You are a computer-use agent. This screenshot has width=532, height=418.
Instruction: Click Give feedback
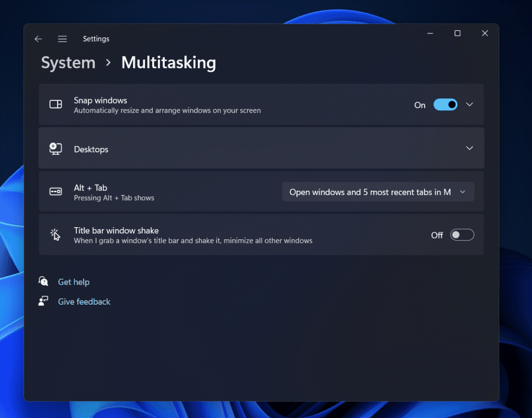84,301
